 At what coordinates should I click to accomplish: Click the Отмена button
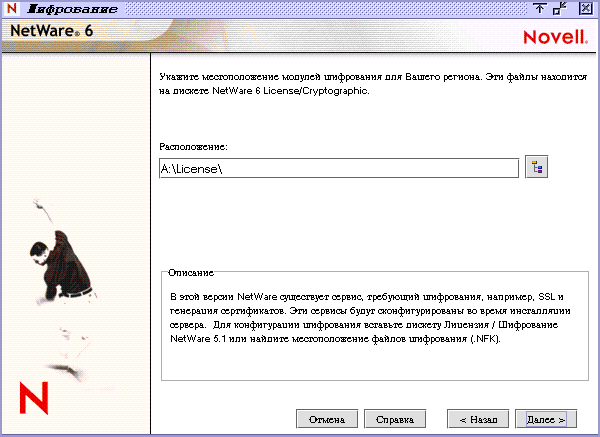(x=327, y=419)
